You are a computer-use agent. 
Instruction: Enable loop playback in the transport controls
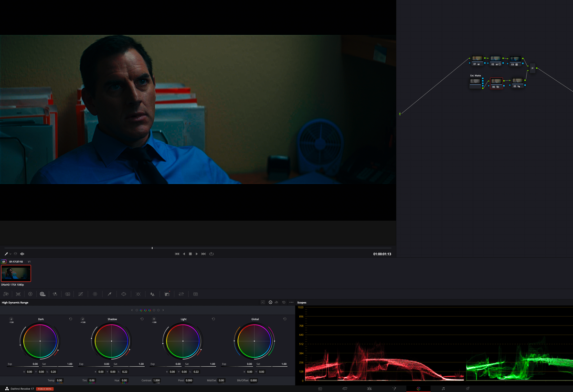(x=212, y=254)
